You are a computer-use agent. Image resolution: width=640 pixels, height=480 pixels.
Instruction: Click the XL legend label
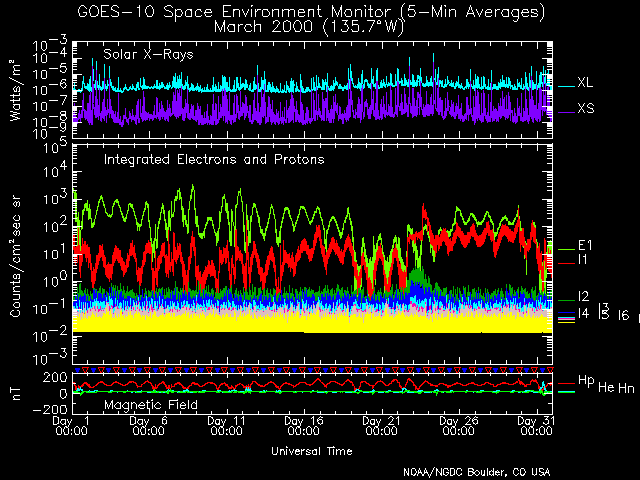[x=585, y=83]
